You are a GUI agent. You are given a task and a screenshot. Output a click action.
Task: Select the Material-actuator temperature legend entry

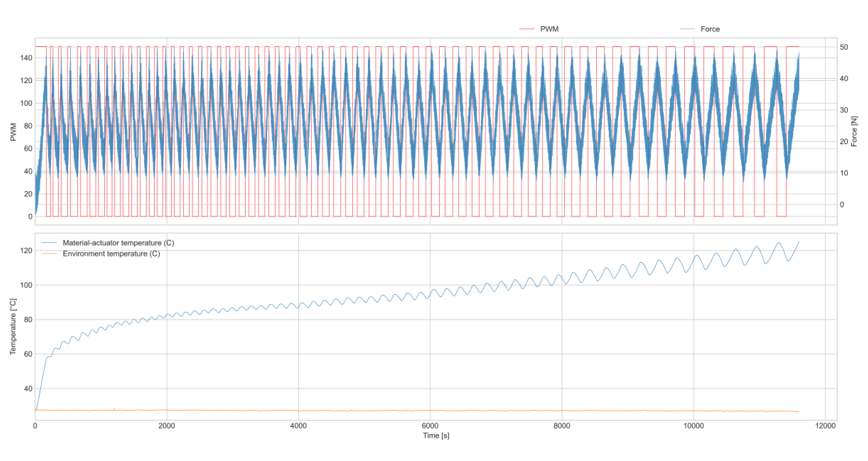(x=118, y=243)
